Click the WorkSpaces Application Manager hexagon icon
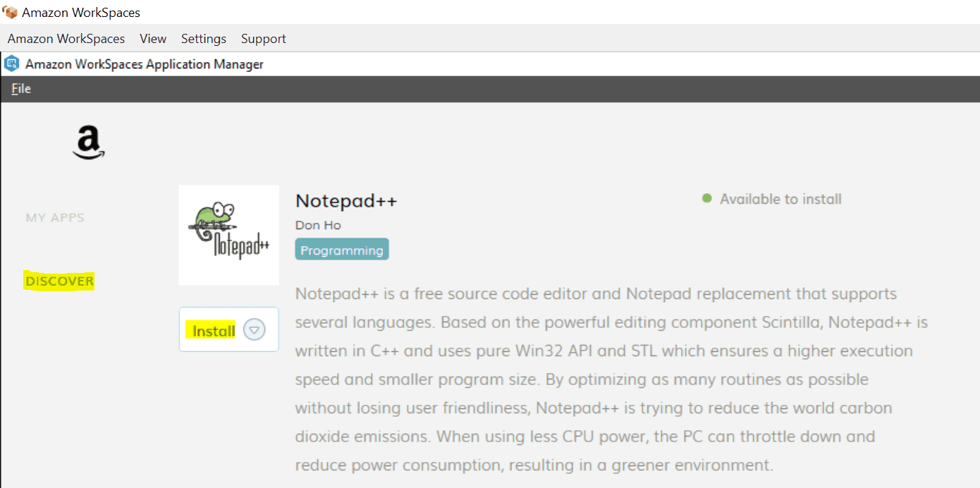980x488 pixels. tap(12, 64)
